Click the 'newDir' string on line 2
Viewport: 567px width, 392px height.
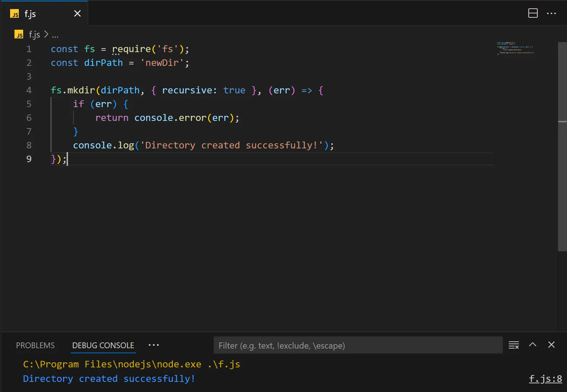click(162, 63)
